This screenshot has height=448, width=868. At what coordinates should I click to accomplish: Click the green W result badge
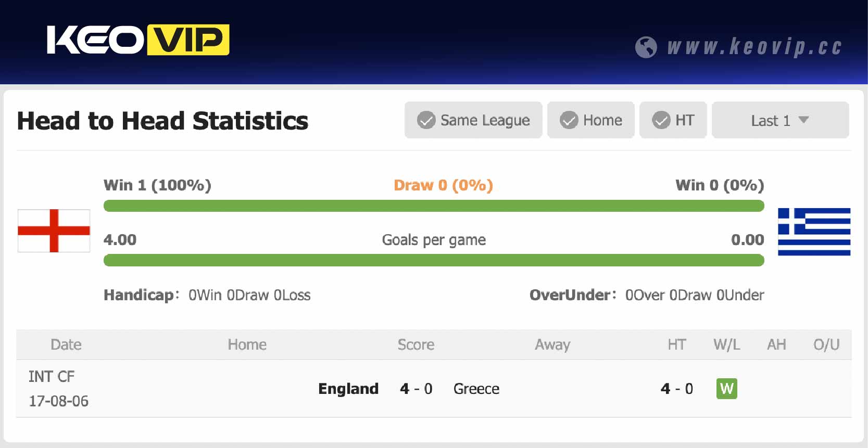726,389
